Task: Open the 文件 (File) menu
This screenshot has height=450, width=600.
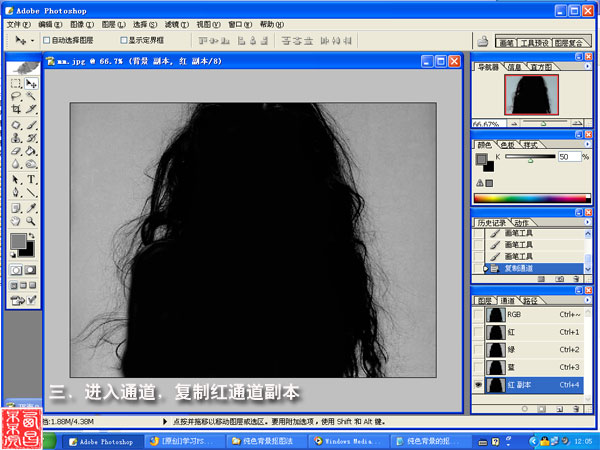Action: point(18,24)
